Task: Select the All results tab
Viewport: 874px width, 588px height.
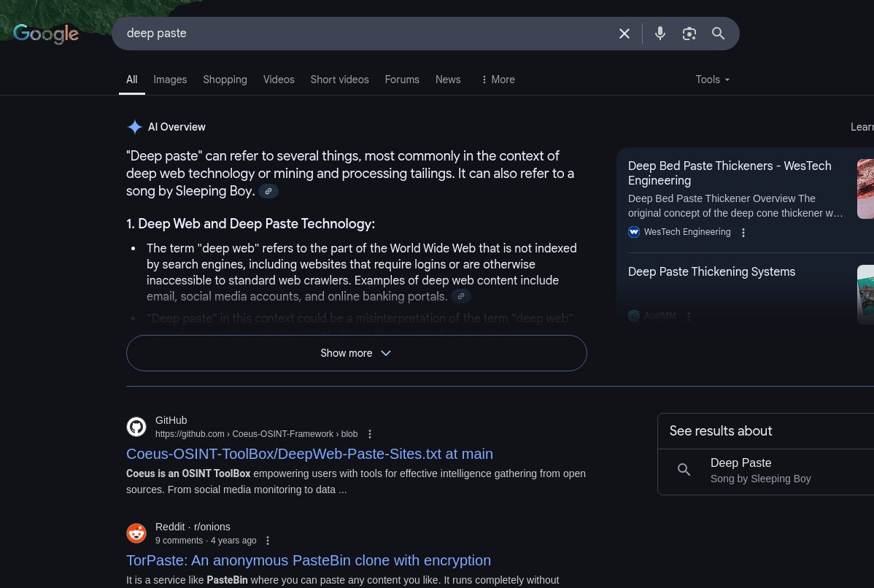Action: click(131, 80)
